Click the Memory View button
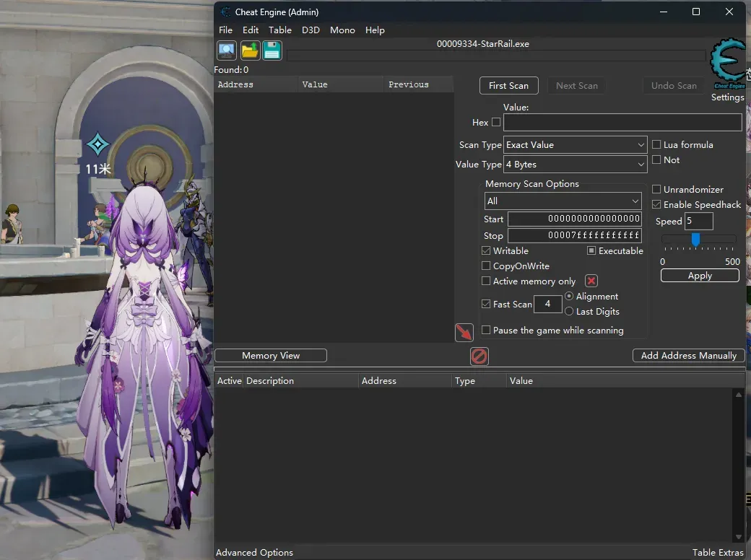This screenshot has width=751, height=560. click(271, 356)
